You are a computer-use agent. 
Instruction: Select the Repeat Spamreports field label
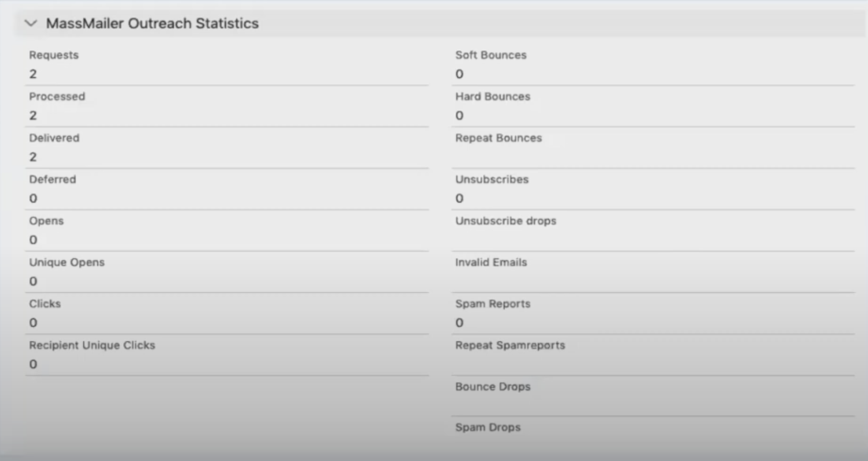pos(510,345)
